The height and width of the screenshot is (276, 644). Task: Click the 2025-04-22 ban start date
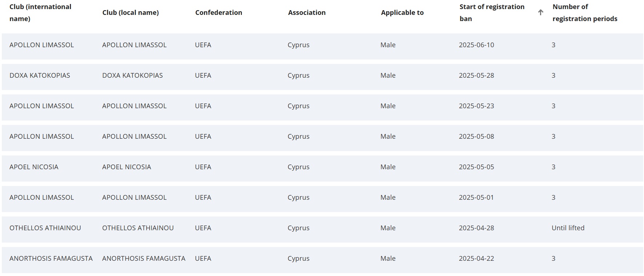click(x=476, y=259)
